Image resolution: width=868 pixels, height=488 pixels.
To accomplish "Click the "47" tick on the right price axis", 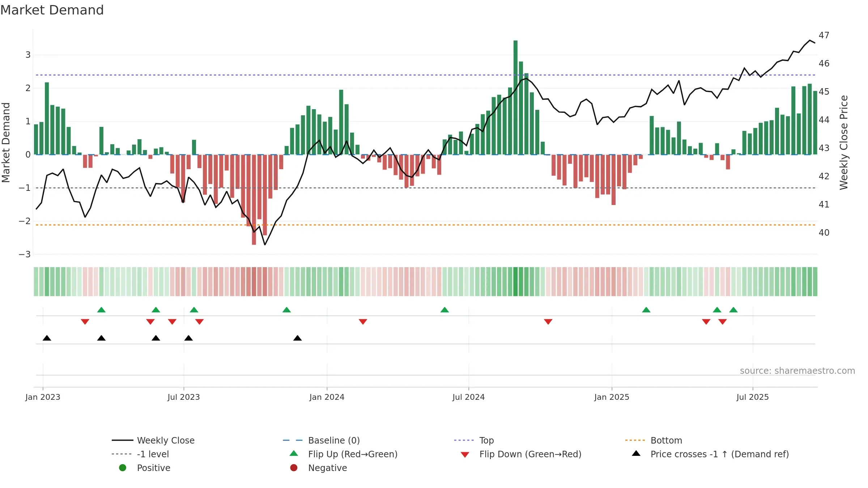I will point(824,35).
